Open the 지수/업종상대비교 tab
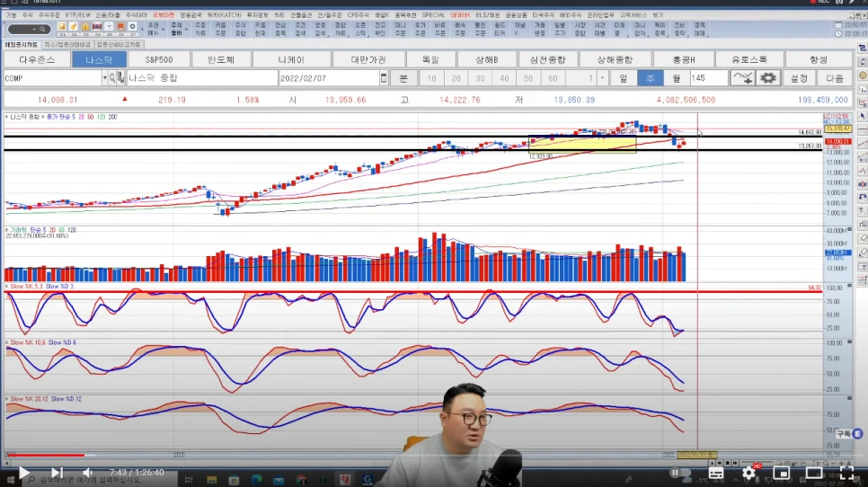Viewport: 868px width, 487px height. pos(67,44)
